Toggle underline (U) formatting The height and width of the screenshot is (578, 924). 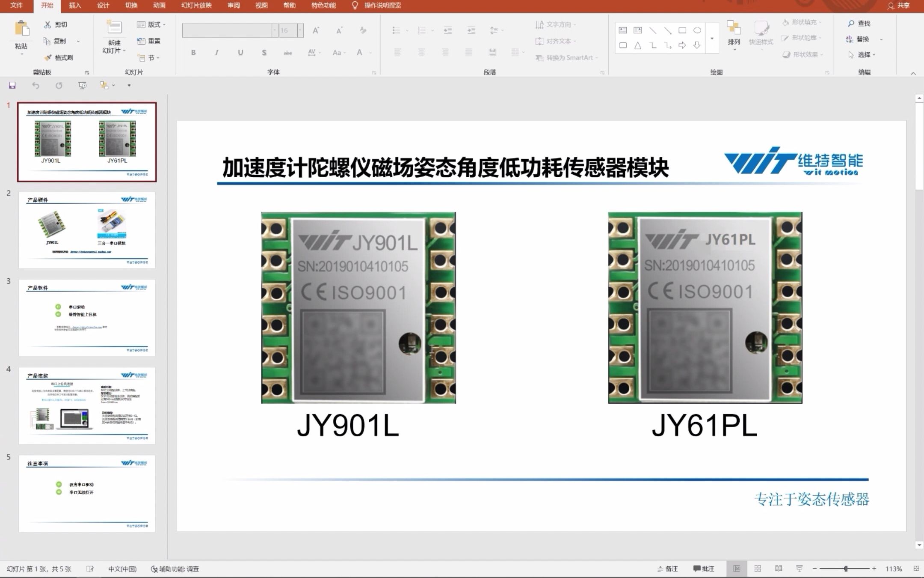click(240, 53)
